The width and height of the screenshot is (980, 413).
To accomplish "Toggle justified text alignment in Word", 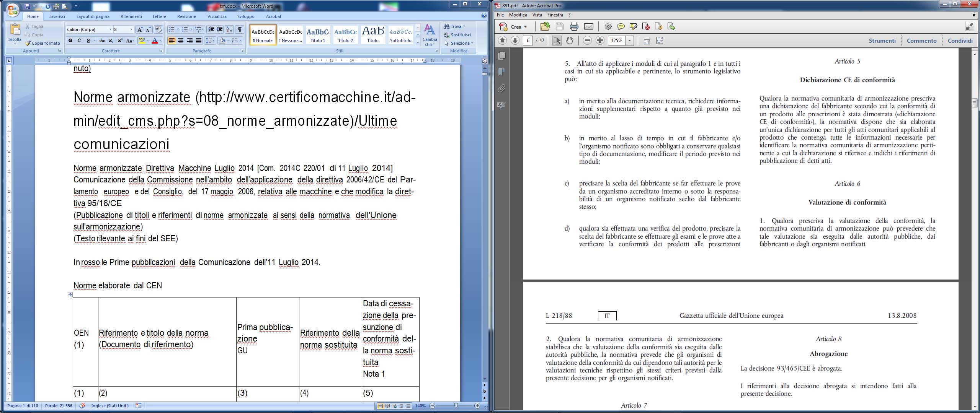I will pos(198,41).
